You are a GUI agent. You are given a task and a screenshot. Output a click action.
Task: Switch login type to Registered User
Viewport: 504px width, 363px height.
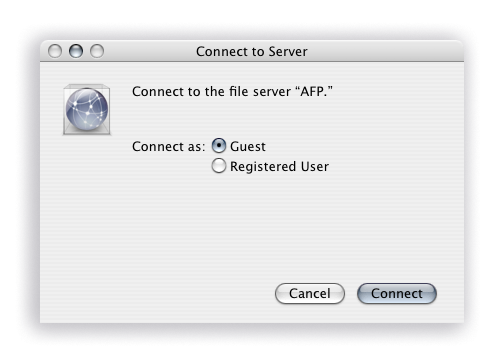click(x=219, y=166)
